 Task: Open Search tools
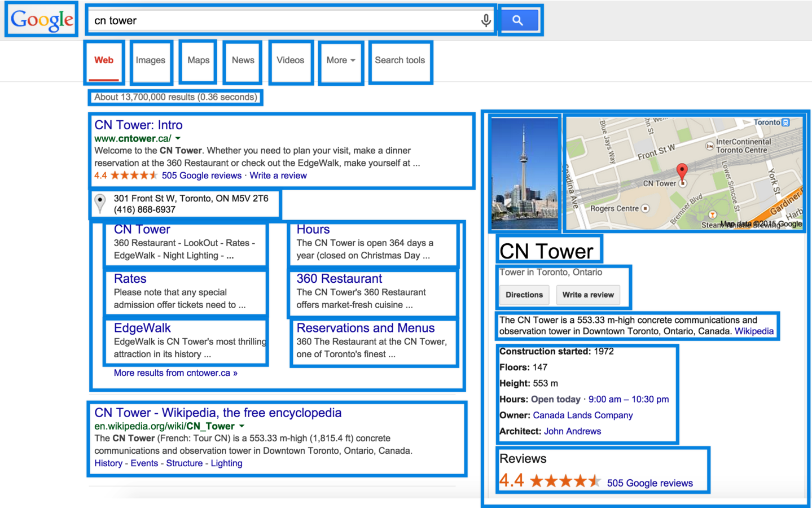click(400, 60)
